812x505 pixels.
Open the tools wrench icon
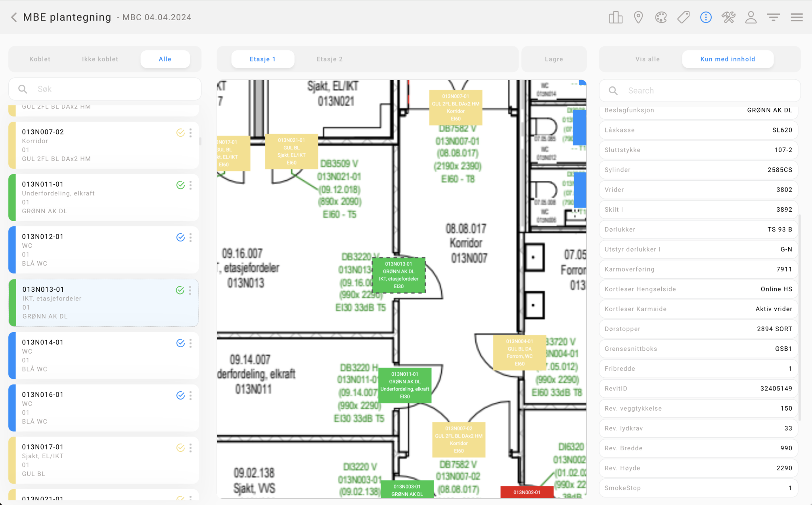728,17
